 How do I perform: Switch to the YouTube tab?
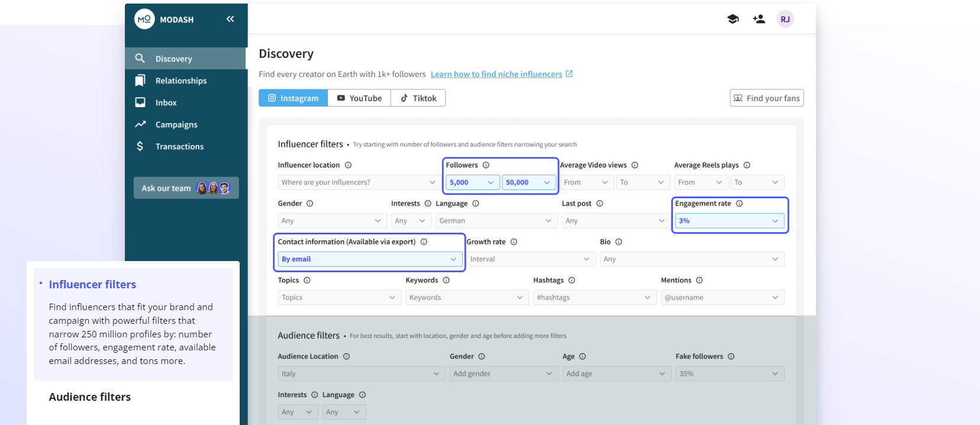(x=359, y=98)
